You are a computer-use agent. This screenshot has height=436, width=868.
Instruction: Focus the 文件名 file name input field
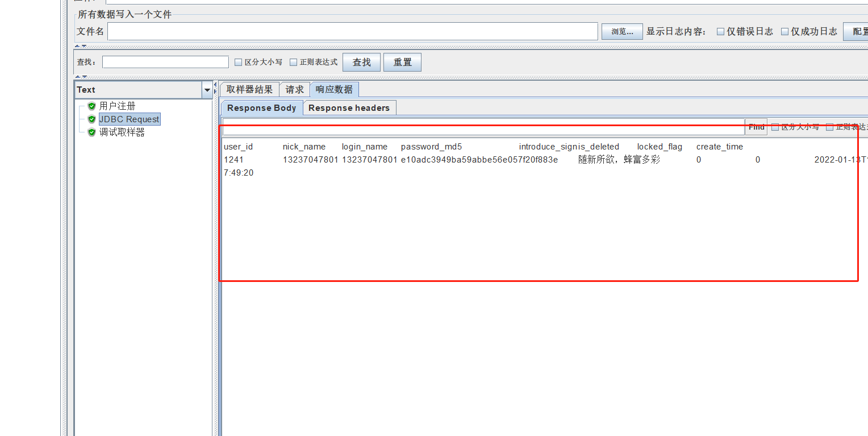pos(353,32)
